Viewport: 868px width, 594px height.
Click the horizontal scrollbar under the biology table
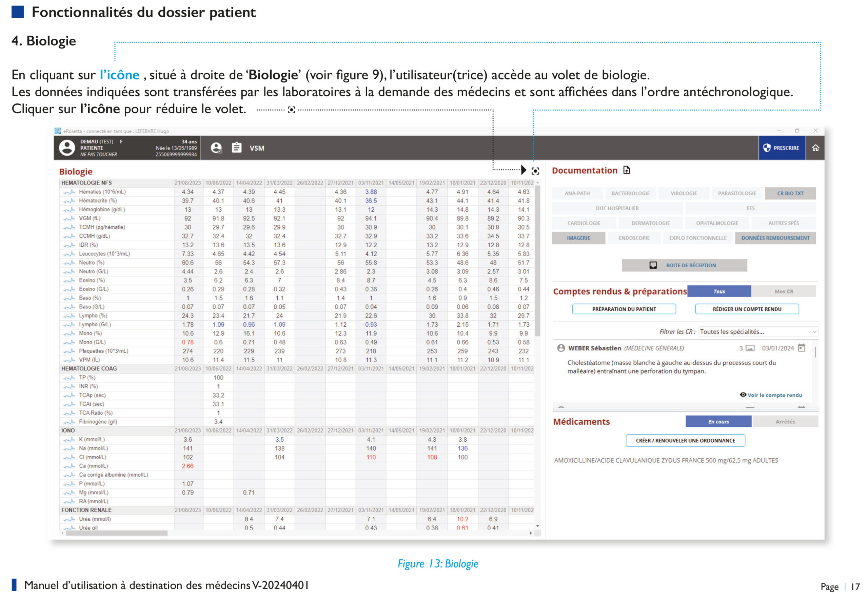coord(117,533)
